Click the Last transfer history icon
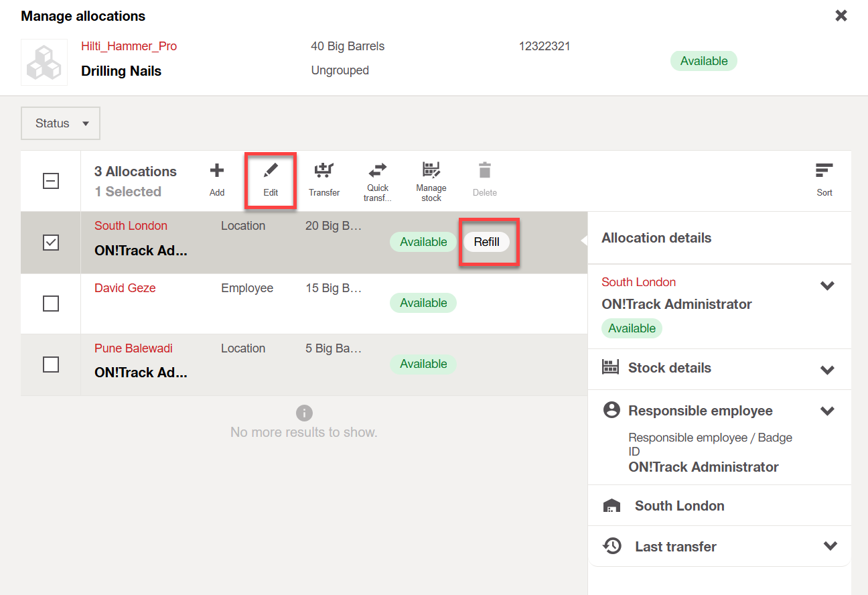Screen dimensions: 868x595 click(x=611, y=546)
